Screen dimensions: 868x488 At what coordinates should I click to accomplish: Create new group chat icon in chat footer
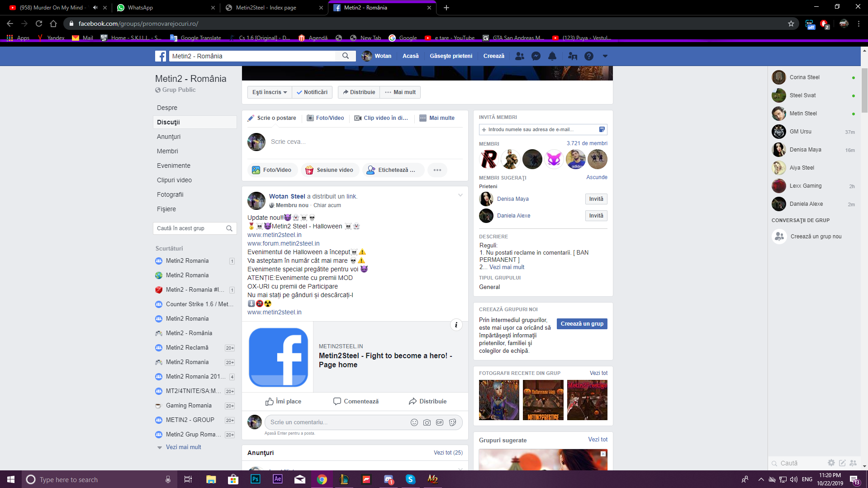point(853,463)
